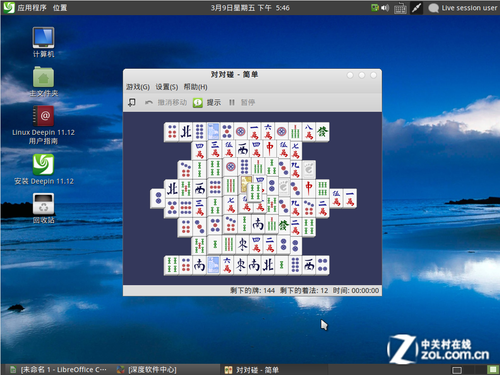Click the network plug icon in top panel
This screenshot has height=375, width=500.
[x=417, y=8]
